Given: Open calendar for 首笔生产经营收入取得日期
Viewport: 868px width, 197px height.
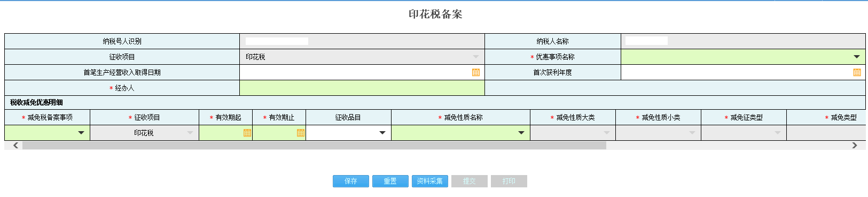Looking at the screenshot, I should [x=476, y=72].
